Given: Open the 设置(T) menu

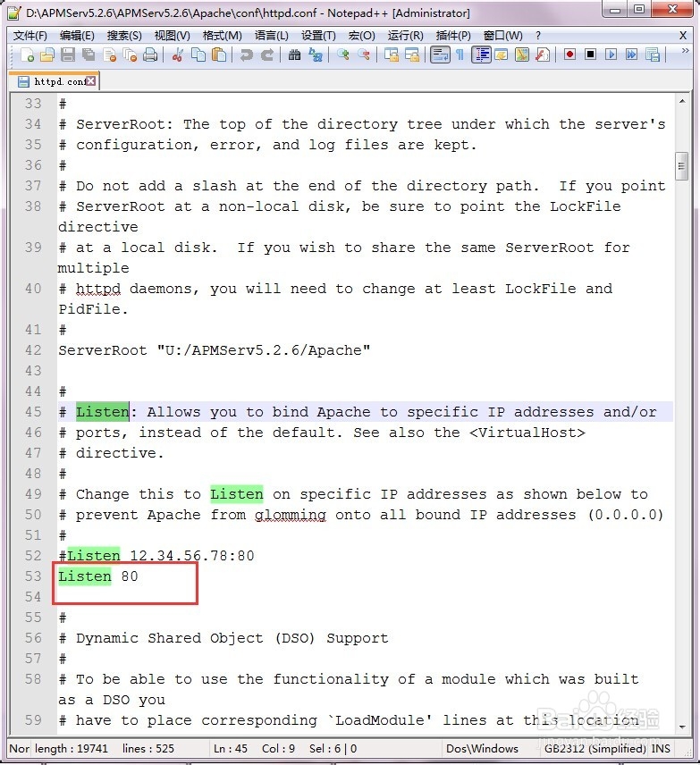Looking at the screenshot, I should 318,35.
